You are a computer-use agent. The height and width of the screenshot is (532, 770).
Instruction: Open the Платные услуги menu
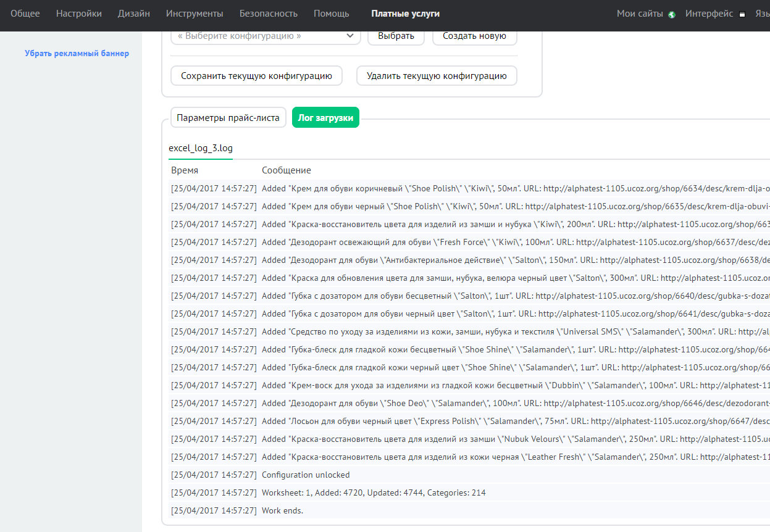click(405, 14)
